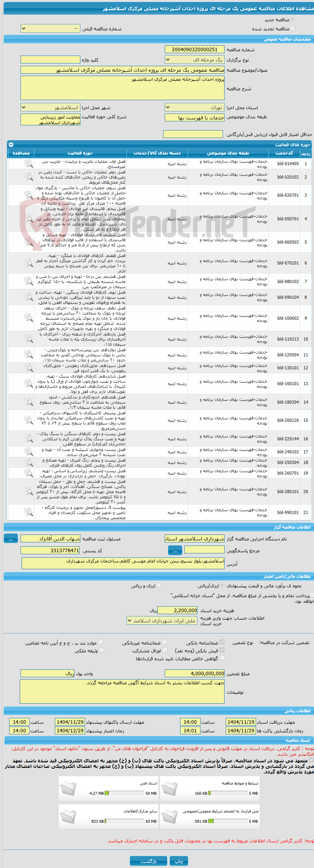Image resolution: width=314 pixels, height=868 pixels.
Task: Sort by طبقه بندی موضوعی column header
Action: [228, 153]
